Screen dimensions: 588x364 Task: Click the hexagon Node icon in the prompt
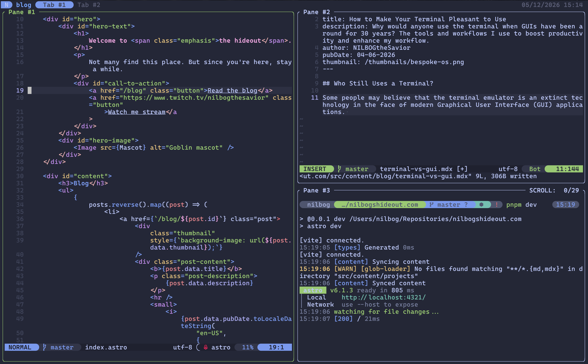[481, 205]
